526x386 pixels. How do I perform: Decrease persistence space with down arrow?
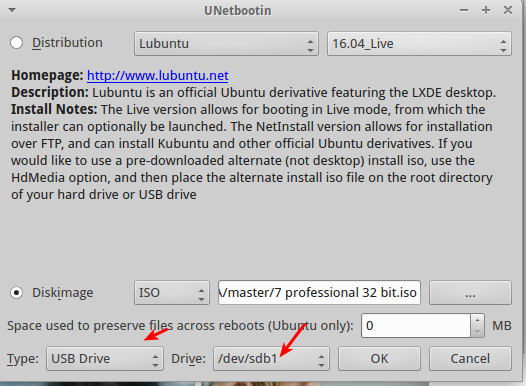click(x=477, y=331)
